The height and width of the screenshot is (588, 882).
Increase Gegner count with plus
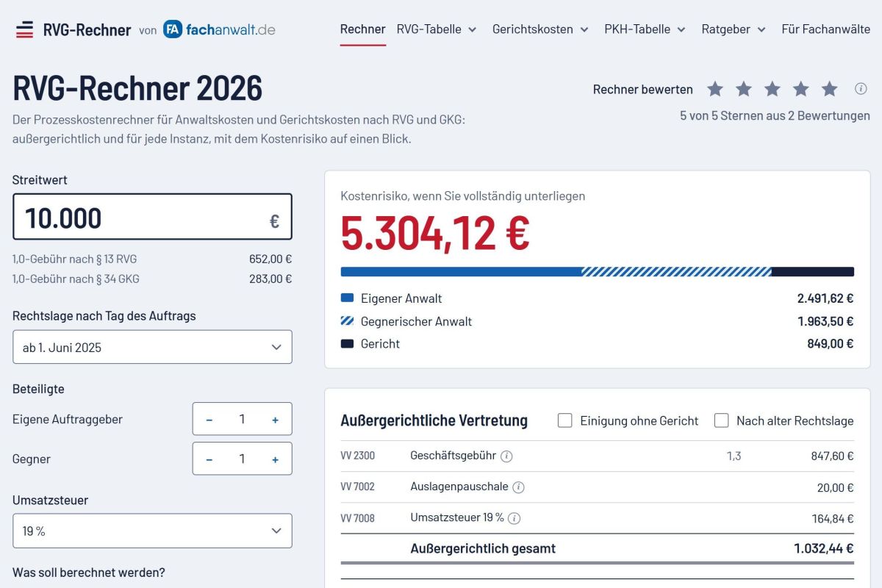coord(276,459)
